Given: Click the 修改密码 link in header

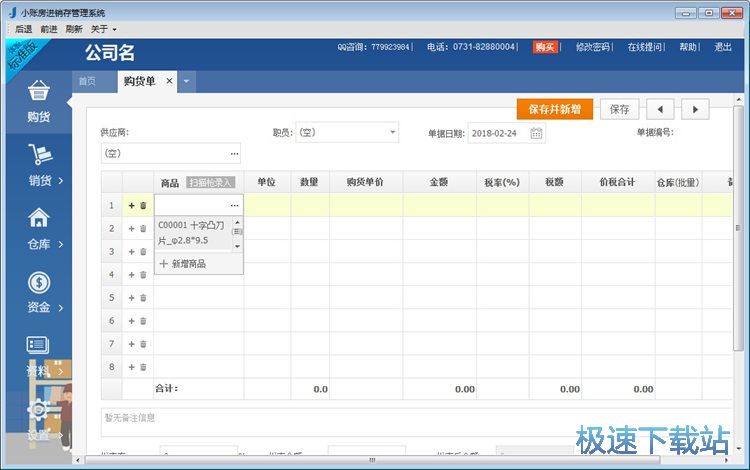Looking at the screenshot, I should tap(593, 47).
